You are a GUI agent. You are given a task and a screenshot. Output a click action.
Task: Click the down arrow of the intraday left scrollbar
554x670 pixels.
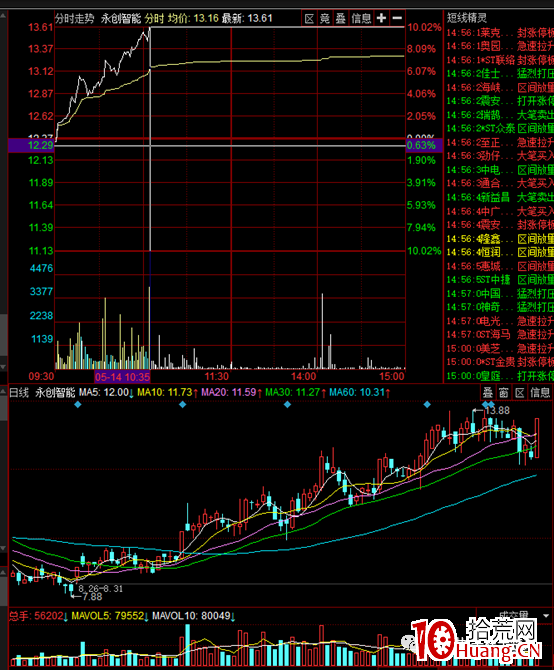click(x=3, y=367)
